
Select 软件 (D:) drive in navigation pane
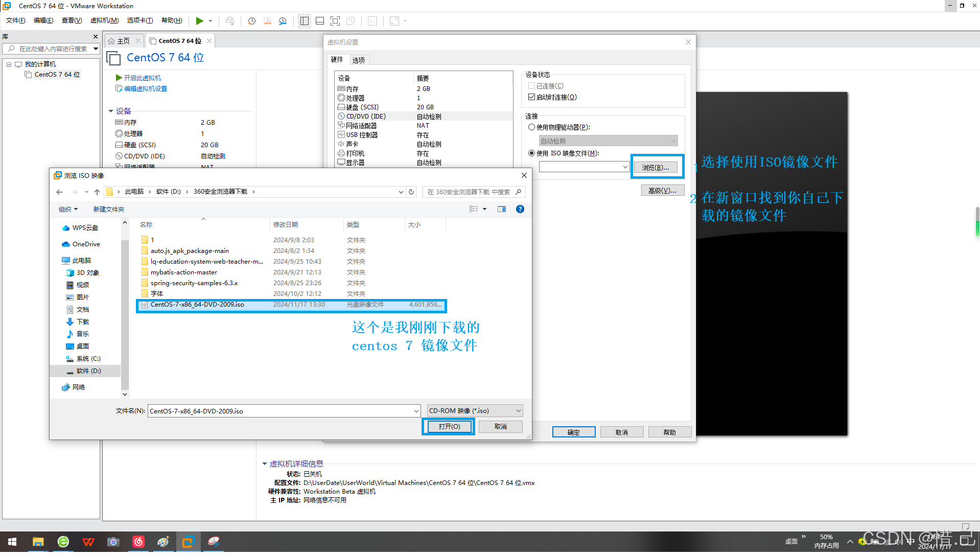coord(84,371)
